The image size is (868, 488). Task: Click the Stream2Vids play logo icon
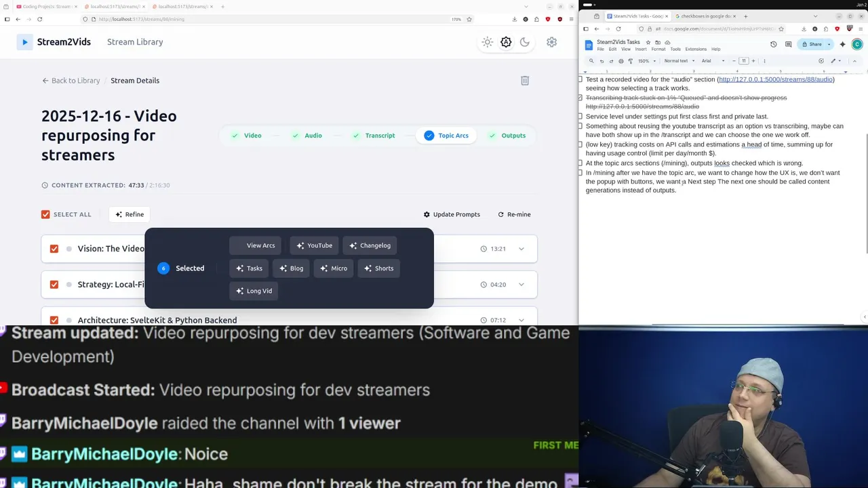click(25, 42)
